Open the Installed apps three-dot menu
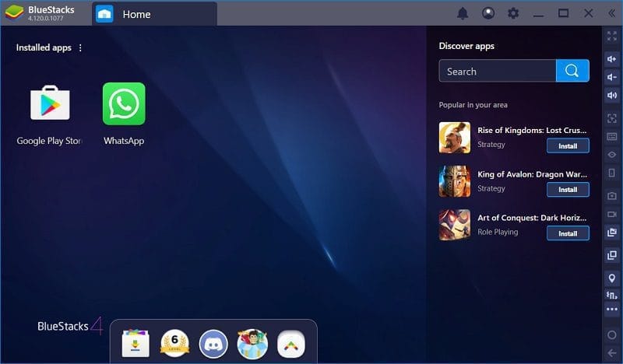The image size is (623, 364). [x=80, y=47]
